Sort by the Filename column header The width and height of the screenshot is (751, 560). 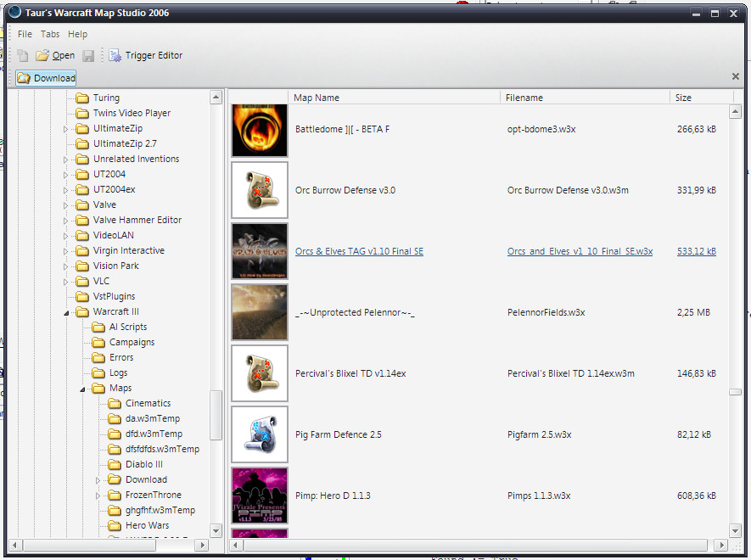(524, 98)
